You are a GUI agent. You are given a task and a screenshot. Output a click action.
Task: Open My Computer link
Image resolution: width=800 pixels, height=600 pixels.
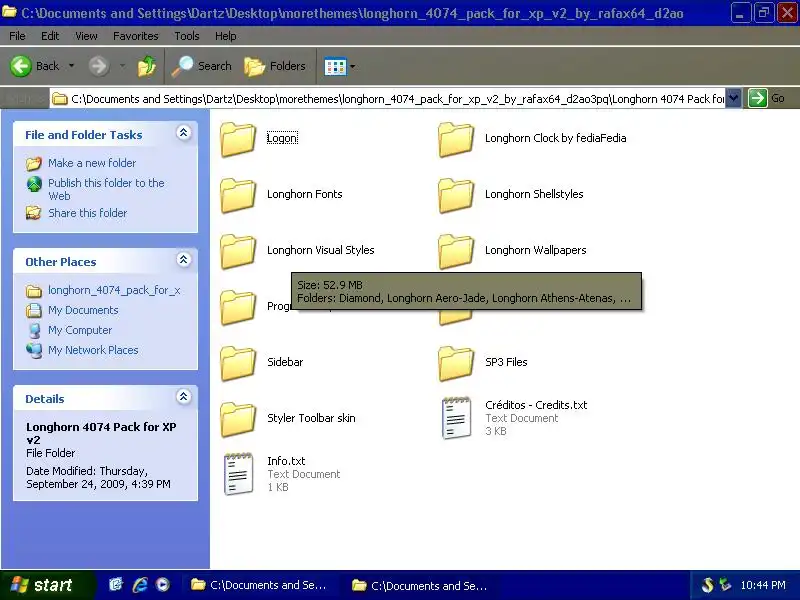pos(80,330)
